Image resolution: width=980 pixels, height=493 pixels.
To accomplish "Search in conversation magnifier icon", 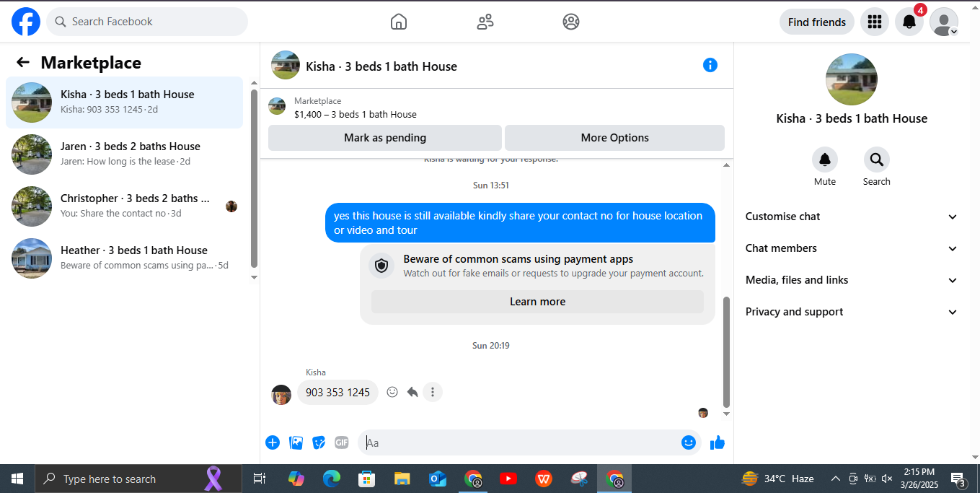I will (x=877, y=160).
